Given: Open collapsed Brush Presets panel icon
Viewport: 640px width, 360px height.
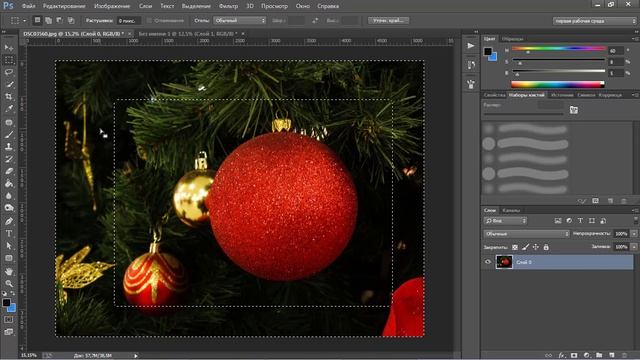Looking at the screenshot, I should pos(471,84).
